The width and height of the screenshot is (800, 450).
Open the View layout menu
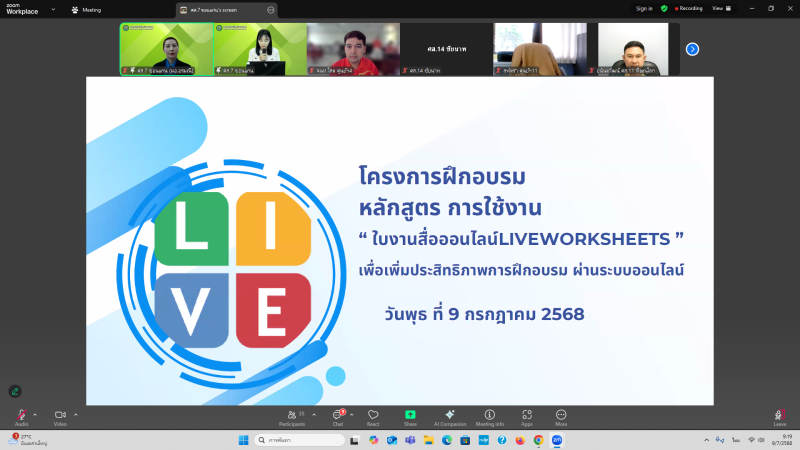tap(718, 8)
